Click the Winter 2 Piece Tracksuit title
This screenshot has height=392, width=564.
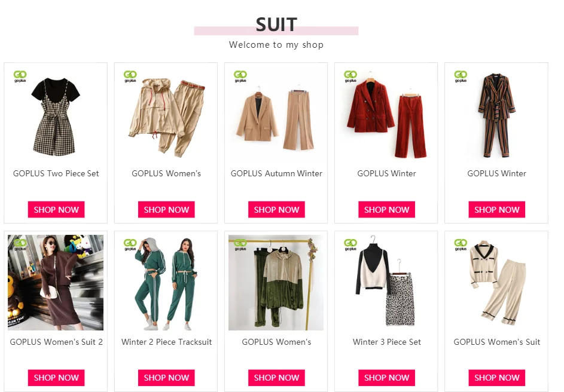(x=166, y=342)
